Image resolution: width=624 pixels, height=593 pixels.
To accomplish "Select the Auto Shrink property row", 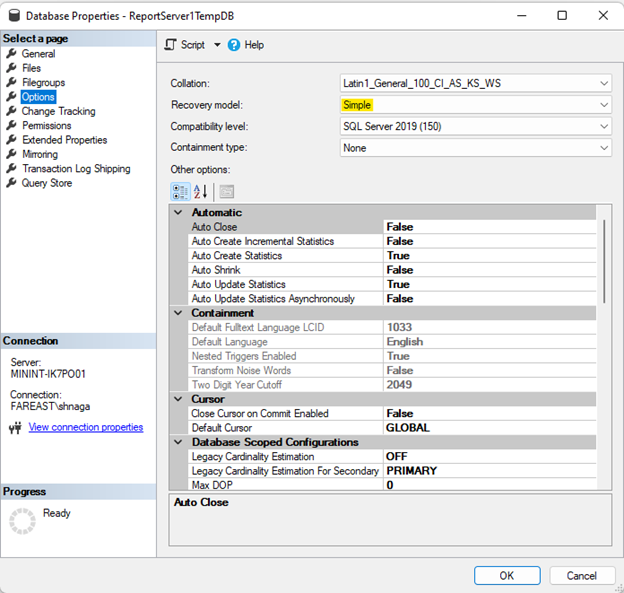I will (x=392, y=270).
